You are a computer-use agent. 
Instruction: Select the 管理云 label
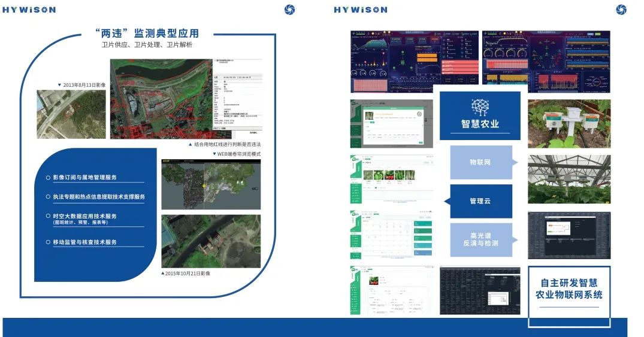[x=480, y=201]
